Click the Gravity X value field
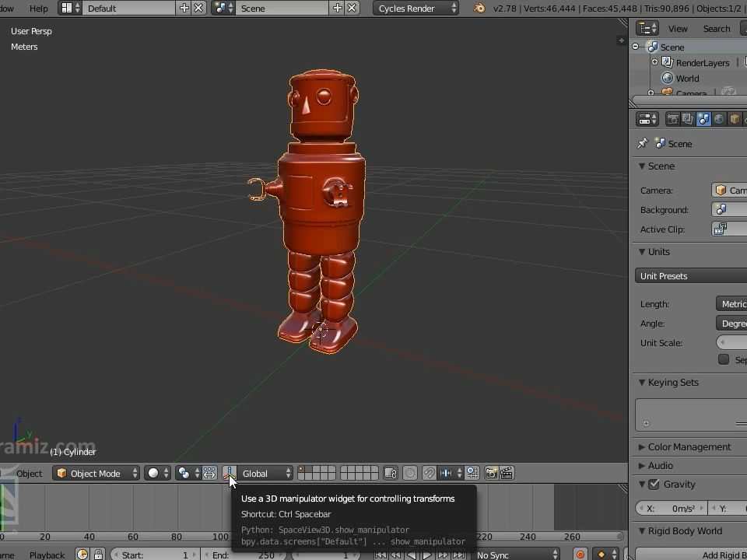This screenshot has height=560, width=747. (x=672, y=509)
